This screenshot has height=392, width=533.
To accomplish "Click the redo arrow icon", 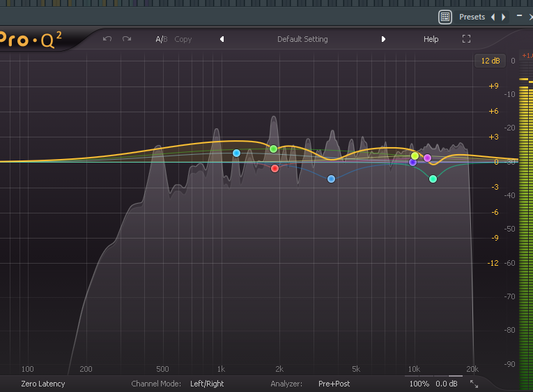I will (127, 39).
